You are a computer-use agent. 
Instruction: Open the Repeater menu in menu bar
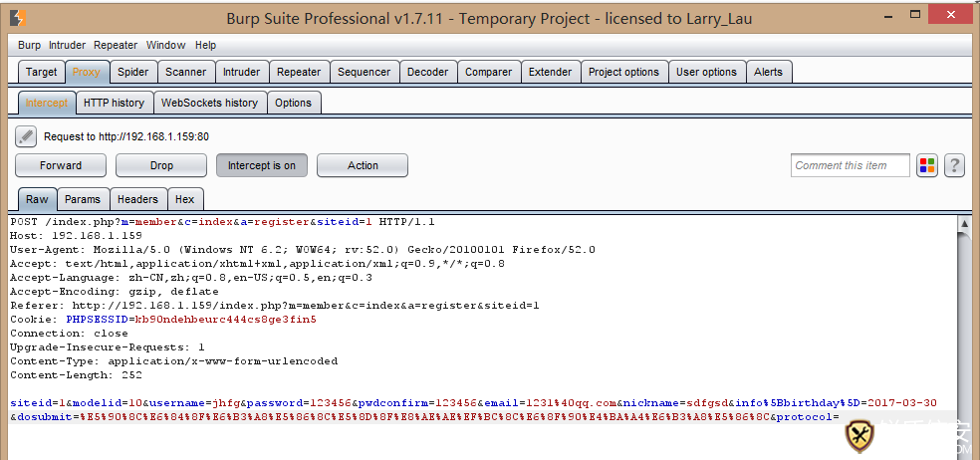116,45
